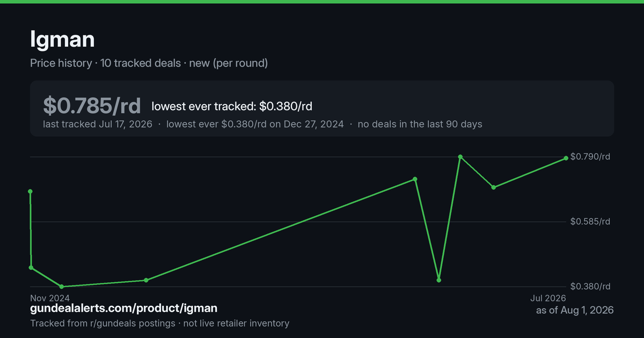This screenshot has width=644, height=338.
Task: Click the Jul 2026 axis label
Action: [x=548, y=297]
